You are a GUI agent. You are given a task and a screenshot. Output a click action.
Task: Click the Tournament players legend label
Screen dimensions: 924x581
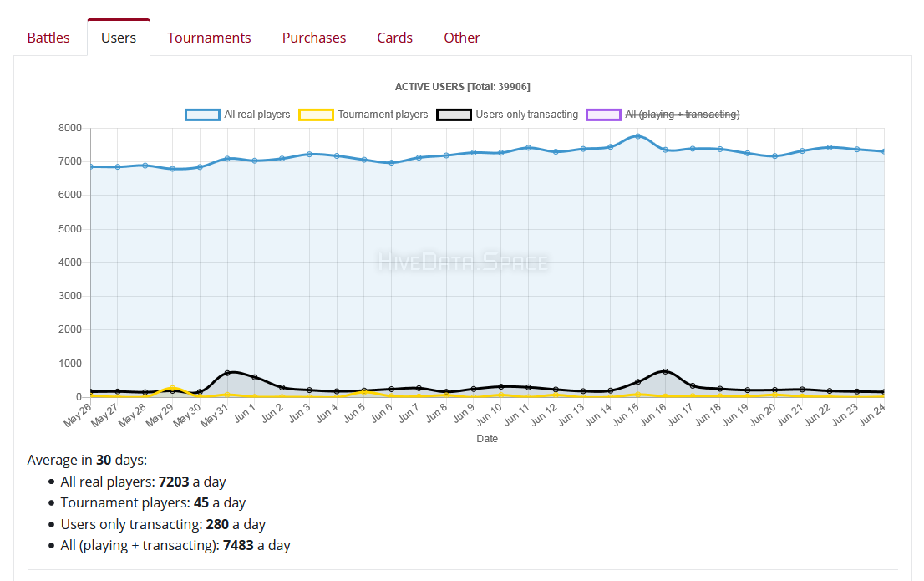(383, 115)
